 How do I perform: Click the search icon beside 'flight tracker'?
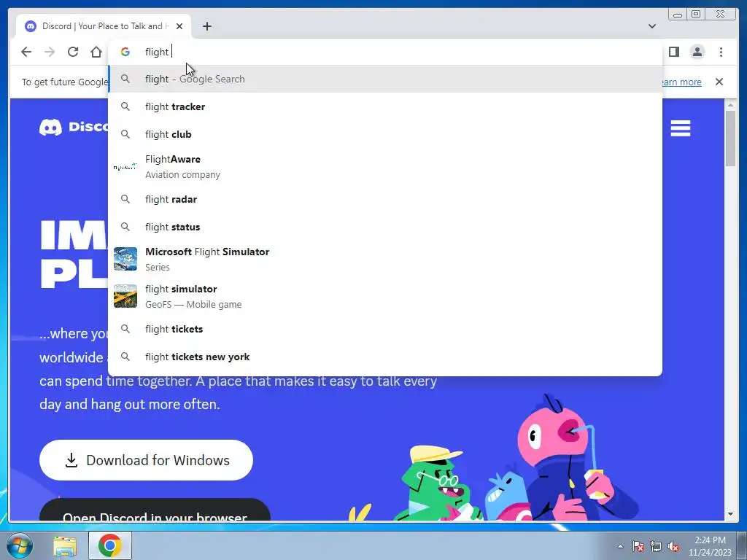click(x=125, y=106)
